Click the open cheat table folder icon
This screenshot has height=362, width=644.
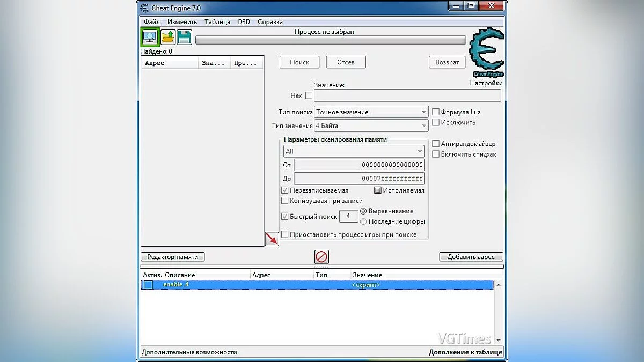pos(167,36)
